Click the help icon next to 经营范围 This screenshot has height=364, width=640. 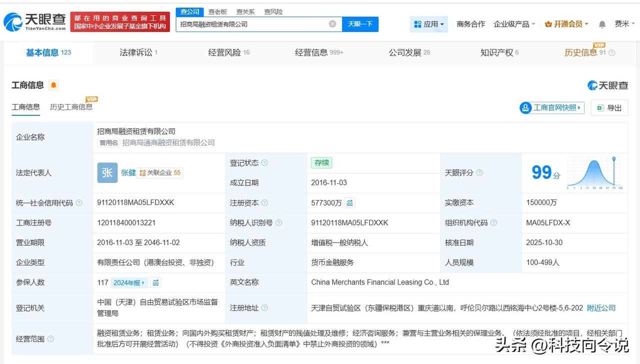click(x=50, y=339)
